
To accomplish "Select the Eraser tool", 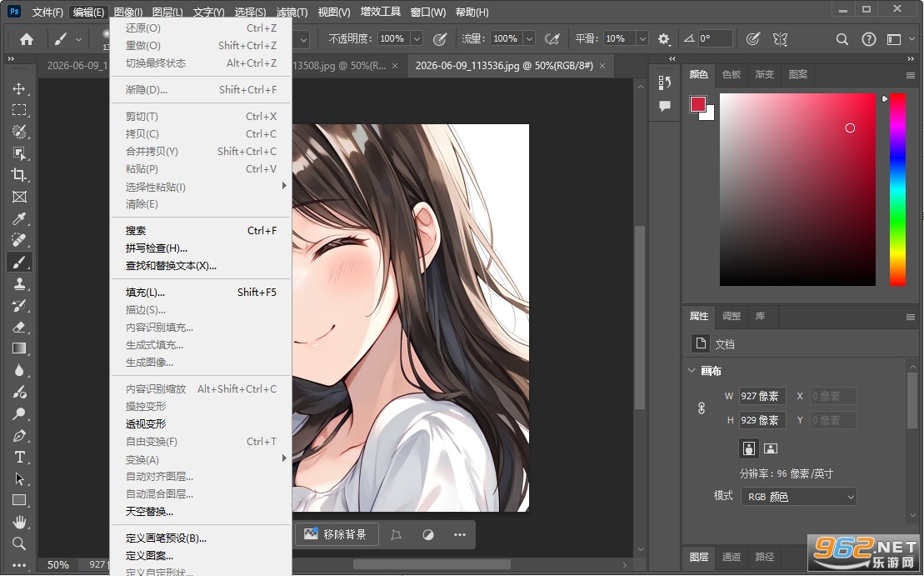I will tap(19, 327).
